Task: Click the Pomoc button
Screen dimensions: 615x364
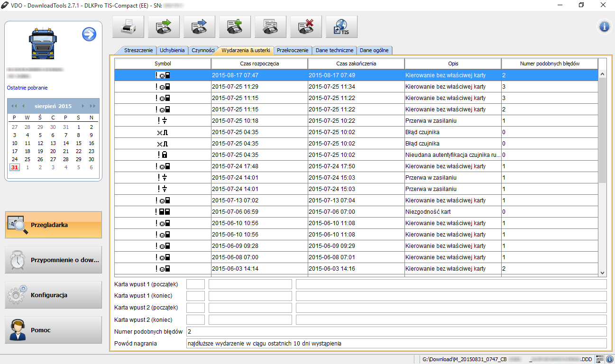Action: (53, 330)
